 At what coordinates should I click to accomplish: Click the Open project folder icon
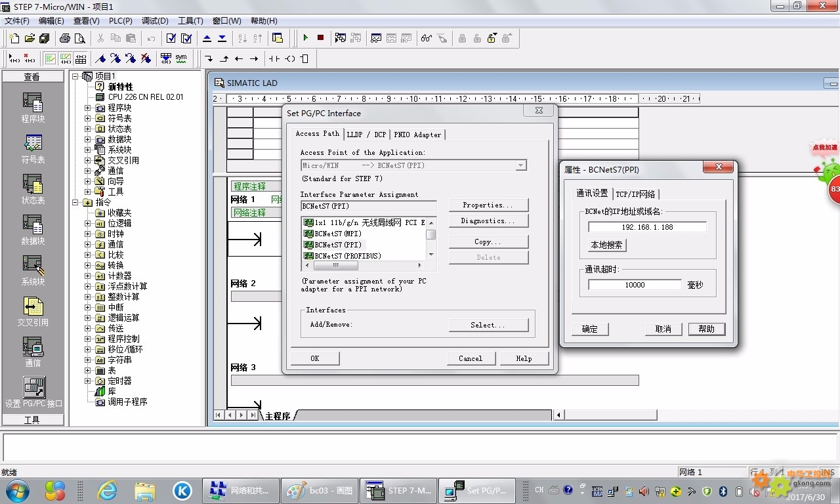29,38
